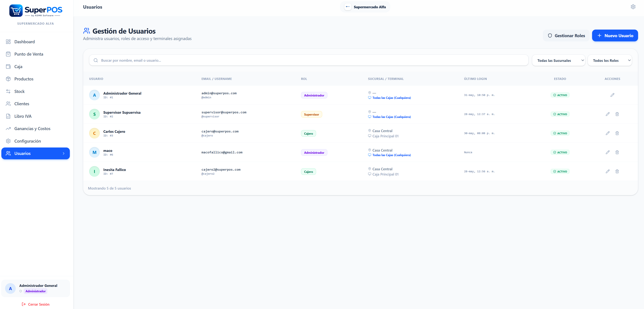644x309 pixels.
Task: Click email admin@superpos.com
Action: click(x=219, y=93)
